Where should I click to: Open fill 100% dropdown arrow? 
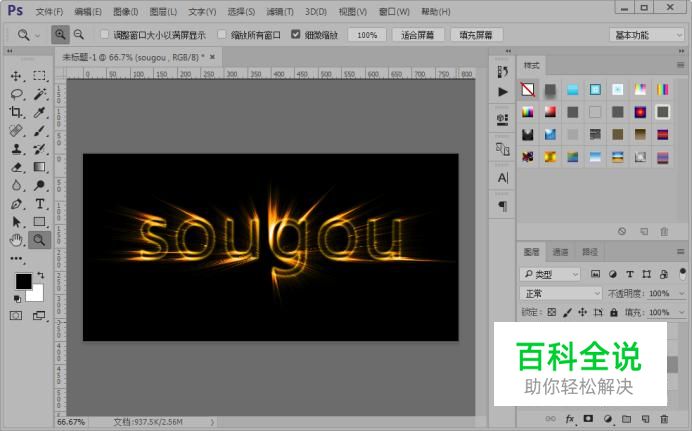pos(682,312)
